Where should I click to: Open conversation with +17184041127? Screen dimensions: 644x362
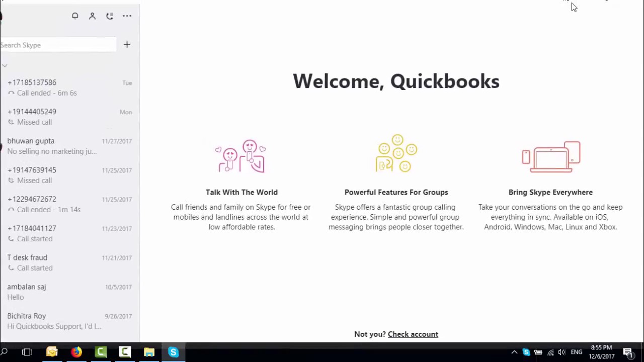(70, 233)
